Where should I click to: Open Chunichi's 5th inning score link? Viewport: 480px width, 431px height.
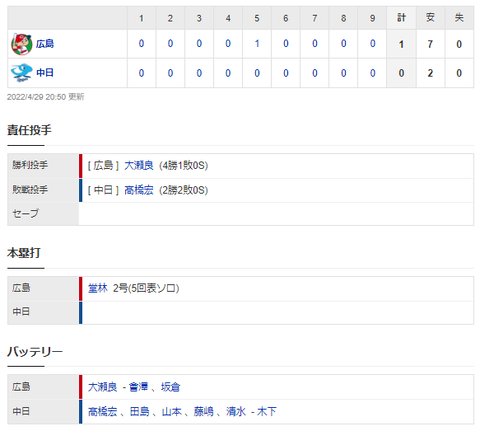click(x=257, y=73)
